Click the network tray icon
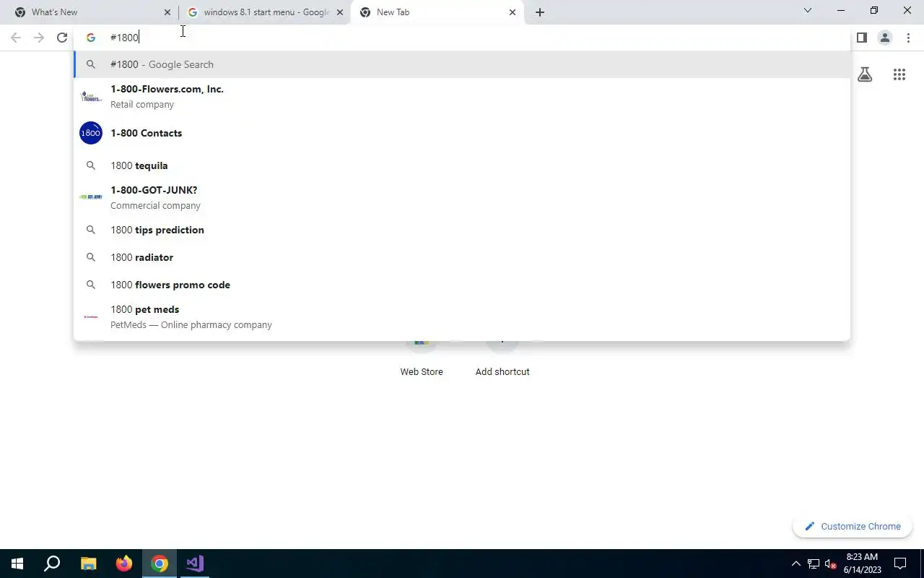Screen dimensions: 924x578 point(814,564)
